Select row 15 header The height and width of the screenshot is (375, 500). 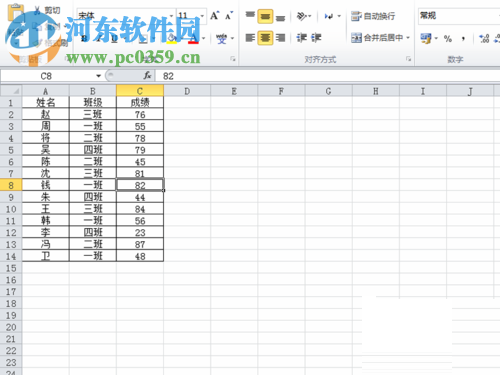tap(11, 268)
